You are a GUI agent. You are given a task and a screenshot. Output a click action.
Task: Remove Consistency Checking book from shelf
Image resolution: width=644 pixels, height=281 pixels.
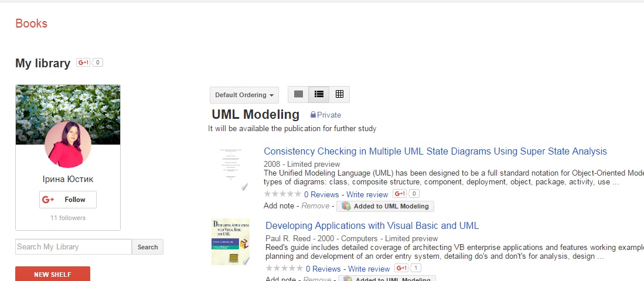pyautogui.click(x=315, y=206)
